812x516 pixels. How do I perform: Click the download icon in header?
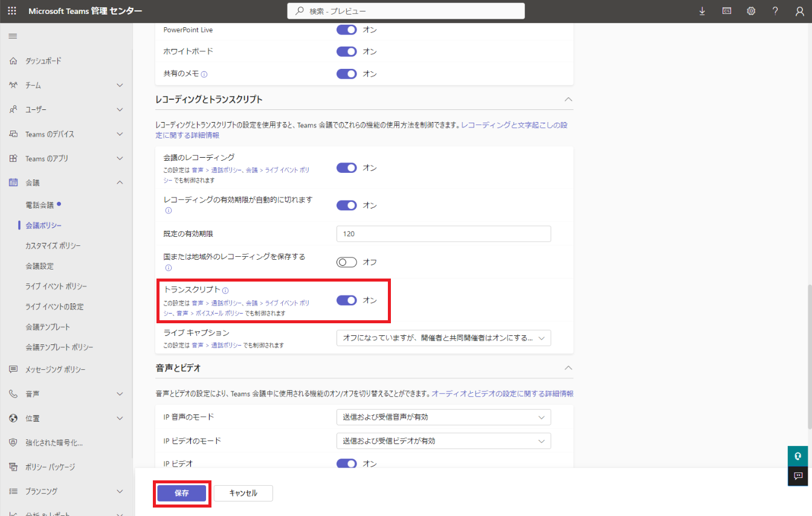coord(702,11)
